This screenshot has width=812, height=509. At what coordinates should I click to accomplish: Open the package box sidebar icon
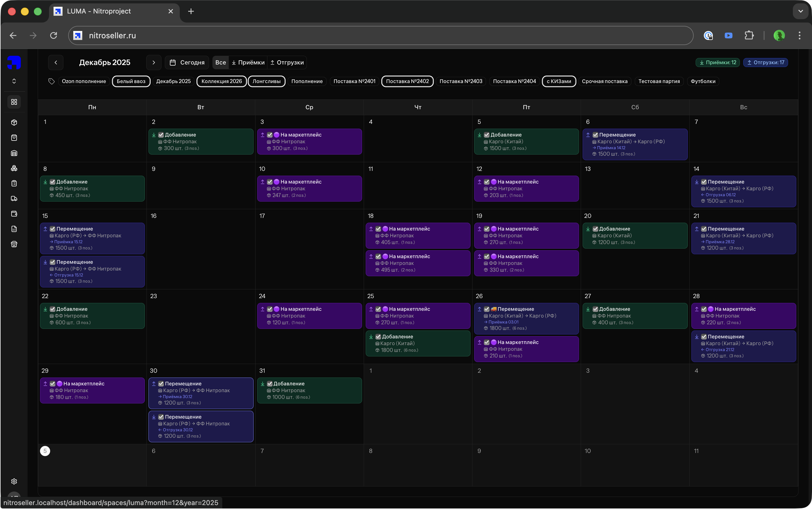(14, 122)
